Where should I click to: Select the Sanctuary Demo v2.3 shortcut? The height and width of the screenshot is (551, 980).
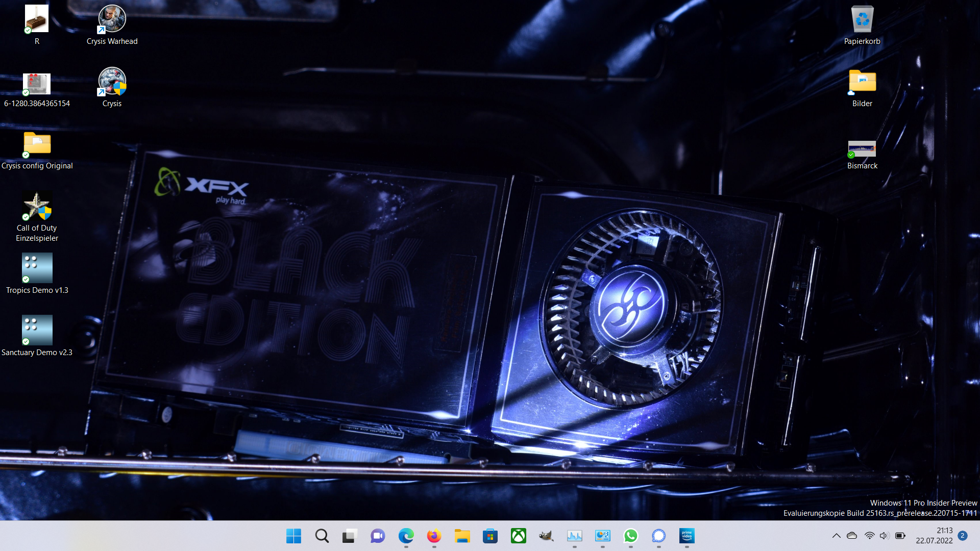click(x=37, y=331)
